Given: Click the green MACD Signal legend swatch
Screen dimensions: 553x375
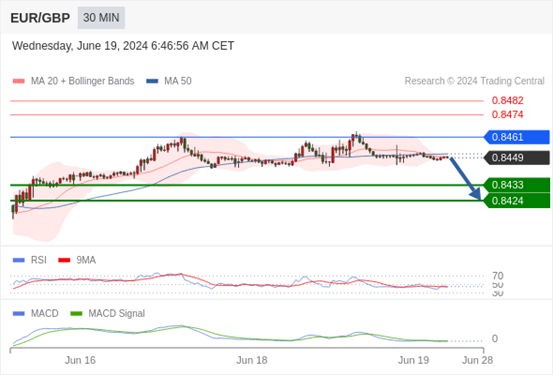Looking at the screenshot, I should click(x=76, y=314).
